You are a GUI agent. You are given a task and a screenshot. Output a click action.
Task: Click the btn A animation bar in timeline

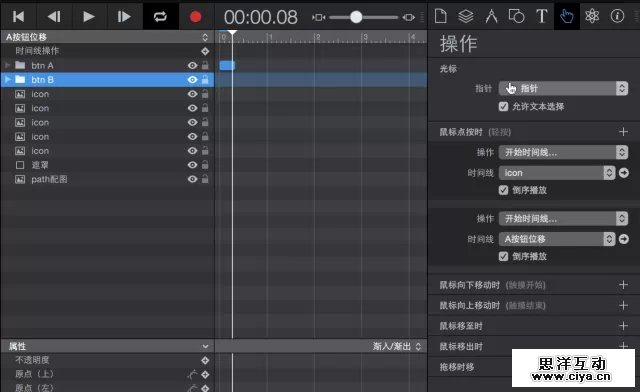point(227,65)
